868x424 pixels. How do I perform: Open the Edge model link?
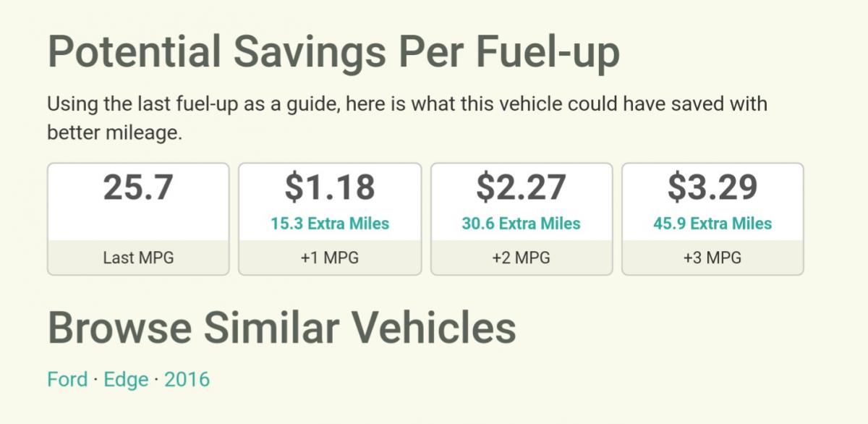[126, 379]
